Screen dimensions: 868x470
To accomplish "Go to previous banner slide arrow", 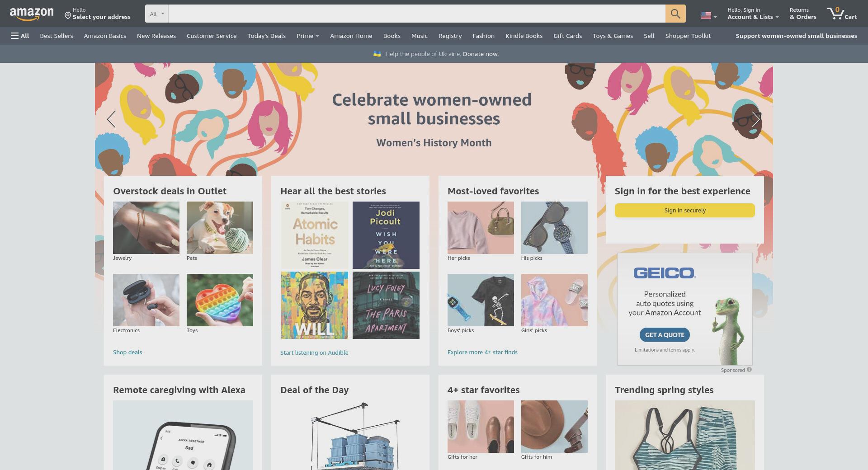I will click(111, 119).
